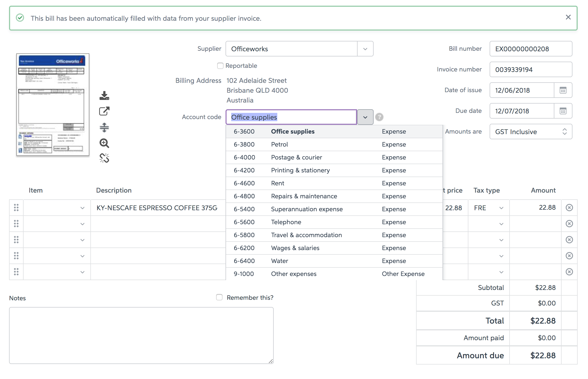This screenshot has height=379, width=588.
Task: Download the attached supplier invoice
Action: (104, 96)
